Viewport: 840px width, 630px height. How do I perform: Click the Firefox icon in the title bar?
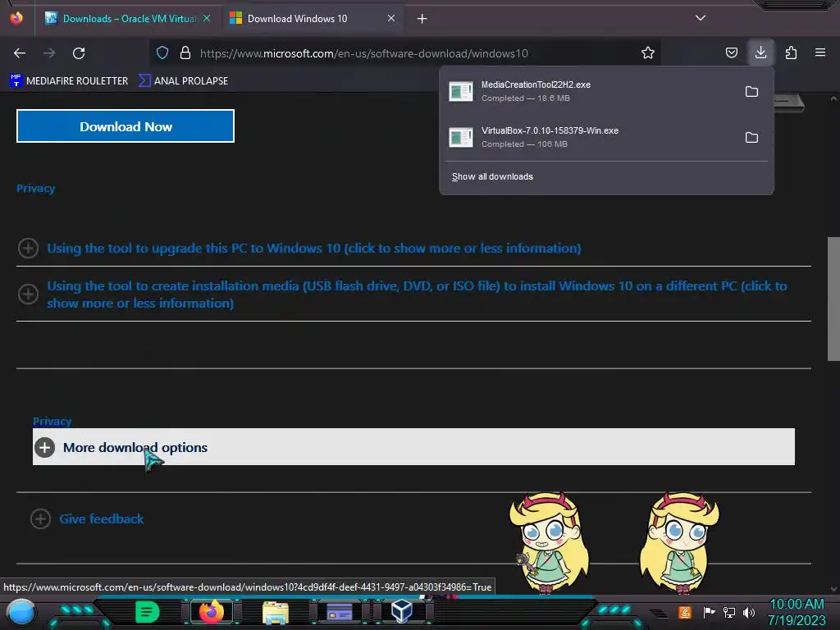(x=16, y=18)
